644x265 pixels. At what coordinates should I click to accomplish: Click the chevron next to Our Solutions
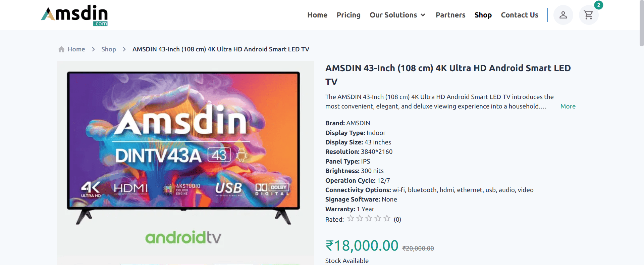[x=423, y=15]
